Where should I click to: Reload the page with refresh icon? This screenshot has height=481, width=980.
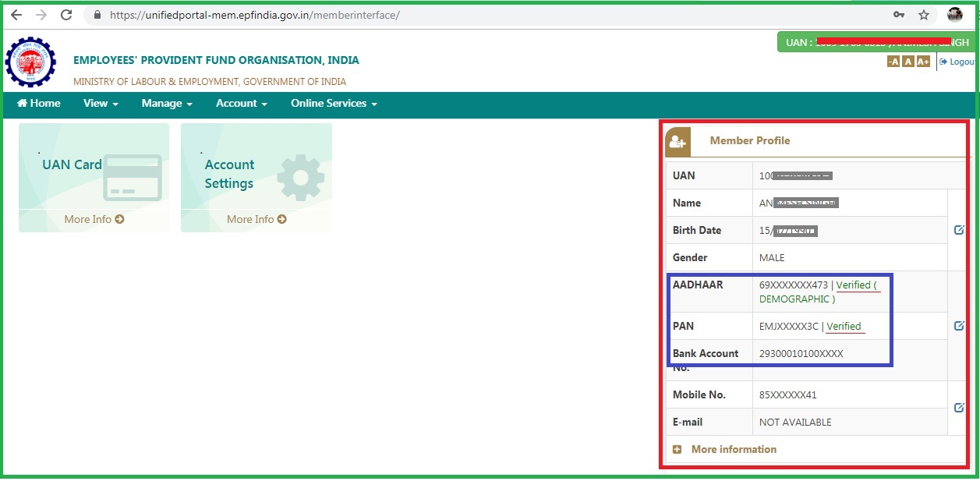tap(66, 15)
